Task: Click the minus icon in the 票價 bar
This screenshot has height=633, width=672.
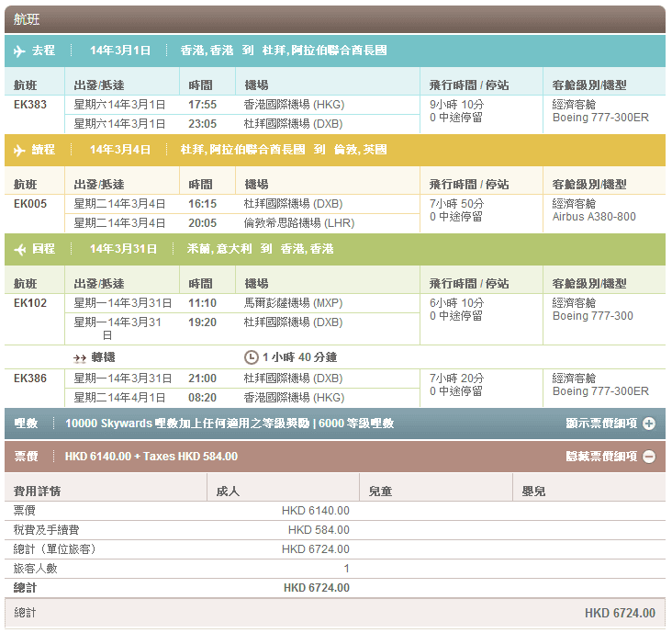Action: coord(649,457)
